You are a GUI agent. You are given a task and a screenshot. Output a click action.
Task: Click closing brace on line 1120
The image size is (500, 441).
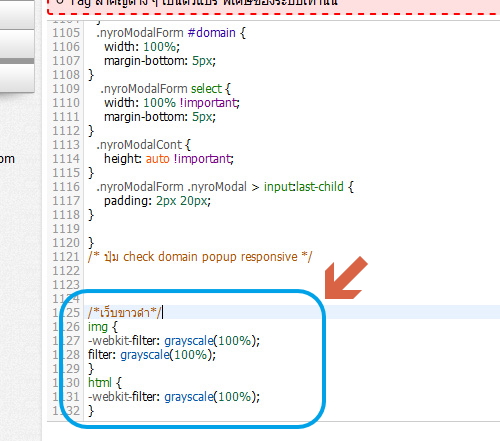click(x=91, y=243)
